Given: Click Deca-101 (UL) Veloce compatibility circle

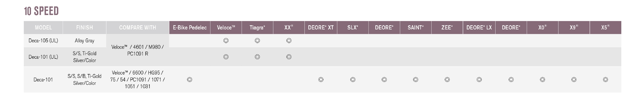Looking at the screenshot, I should (x=226, y=57).
